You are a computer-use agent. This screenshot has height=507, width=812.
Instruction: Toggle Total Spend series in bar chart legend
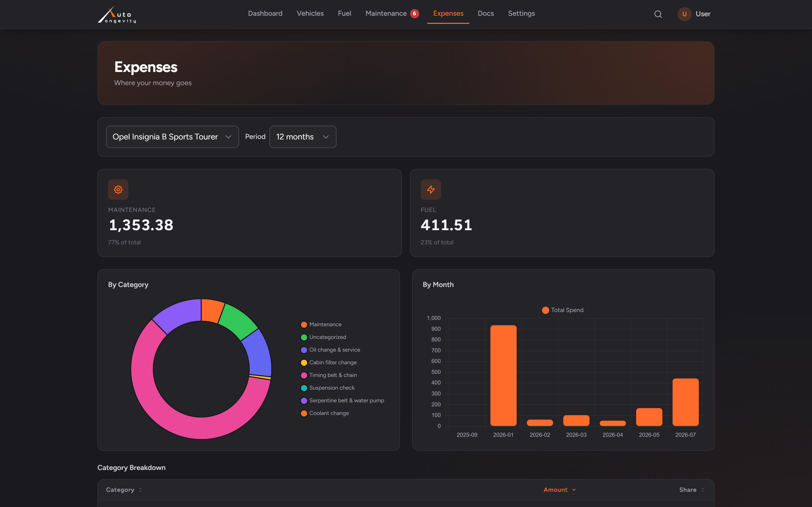click(563, 310)
